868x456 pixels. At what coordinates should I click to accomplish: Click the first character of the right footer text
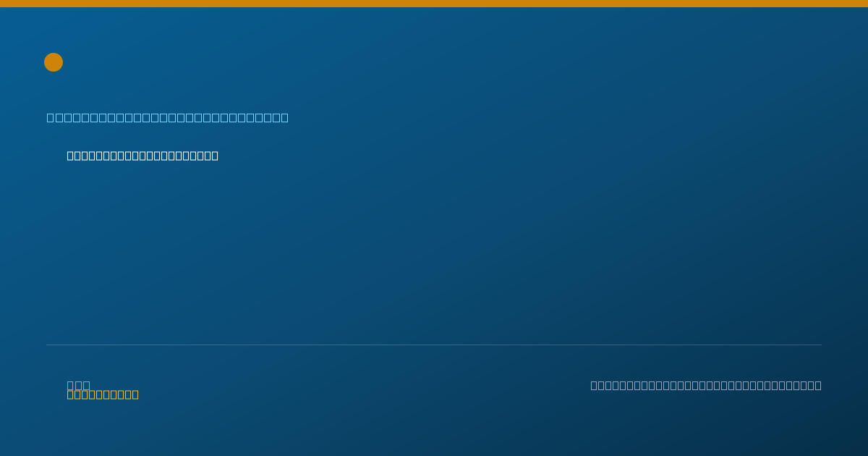tap(594, 385)
